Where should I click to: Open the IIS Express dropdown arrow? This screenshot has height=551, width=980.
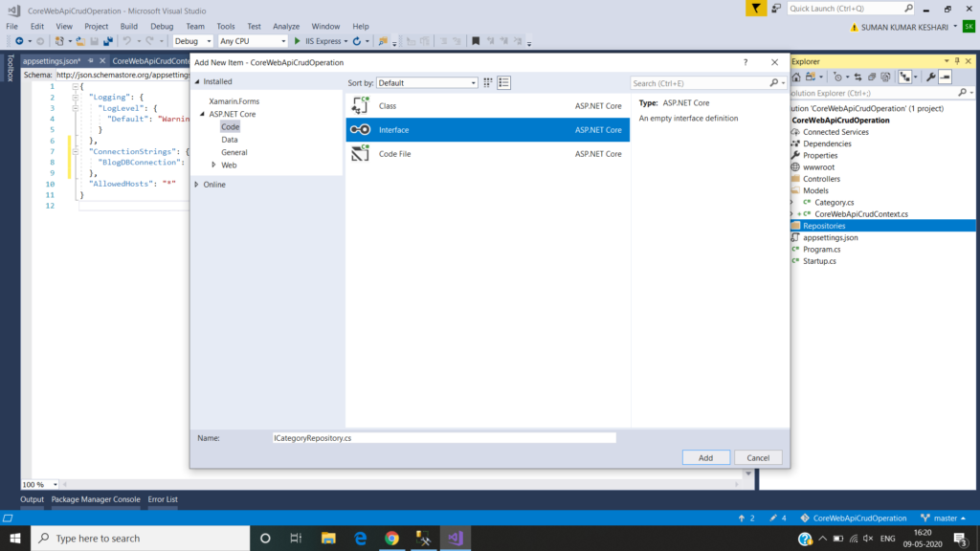[345, 41]
